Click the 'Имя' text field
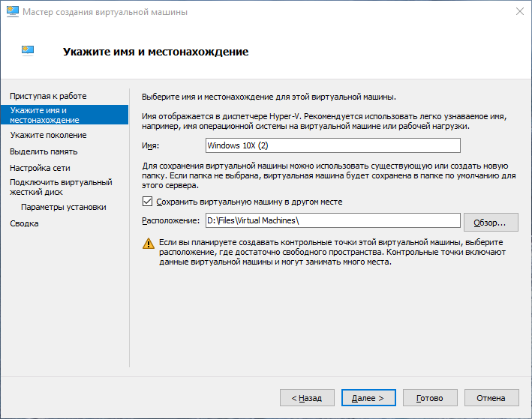This screenshot has height=419, width=532. 333,145
